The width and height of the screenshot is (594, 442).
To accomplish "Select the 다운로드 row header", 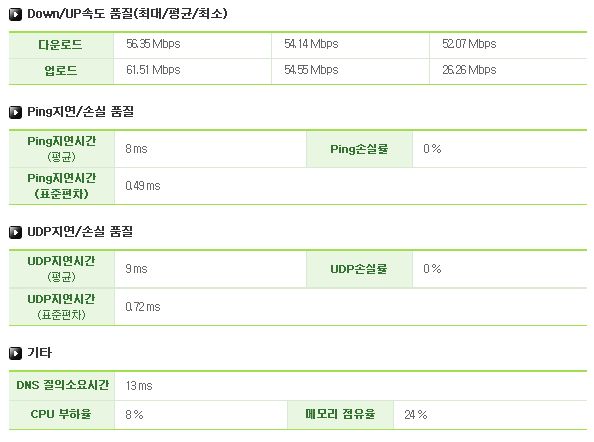I will click(61, 45).
